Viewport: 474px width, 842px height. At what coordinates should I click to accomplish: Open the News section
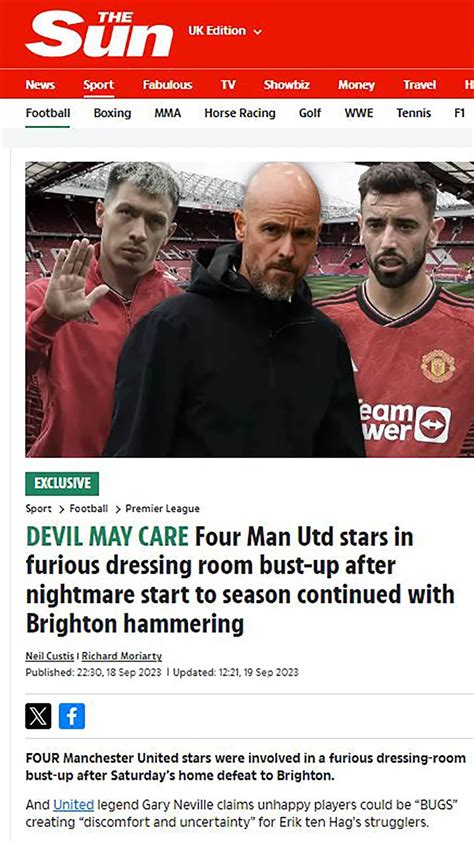[x=40, y=85]
